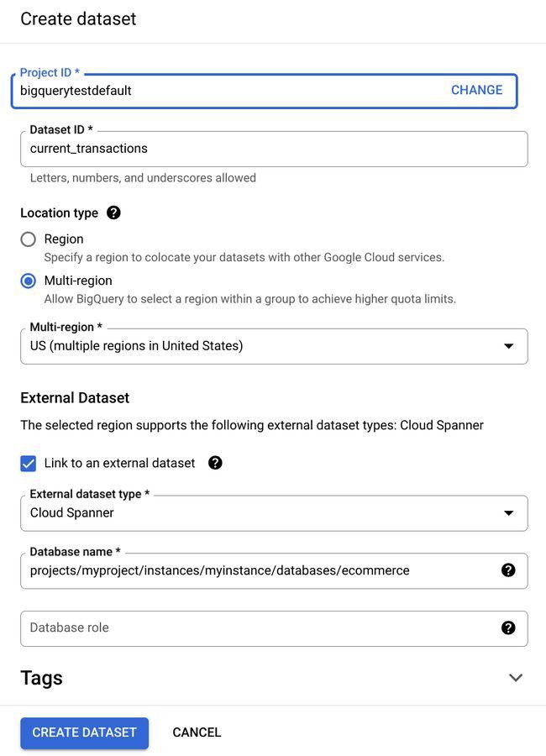546x756 pixels.
Task: Click the CREATE DATASET button
Action: 84,731
